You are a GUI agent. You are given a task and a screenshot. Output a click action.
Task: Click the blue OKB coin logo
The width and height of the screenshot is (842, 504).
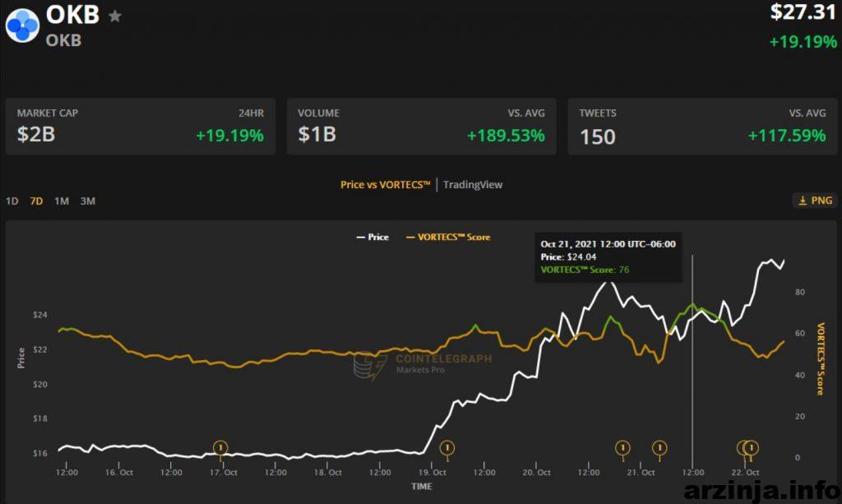[x=23, y=25]
